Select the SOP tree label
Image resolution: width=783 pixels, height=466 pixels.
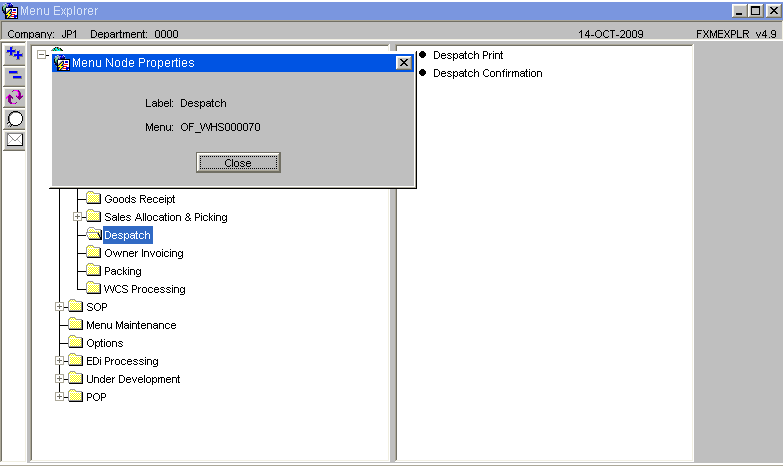tap(96, 307)
